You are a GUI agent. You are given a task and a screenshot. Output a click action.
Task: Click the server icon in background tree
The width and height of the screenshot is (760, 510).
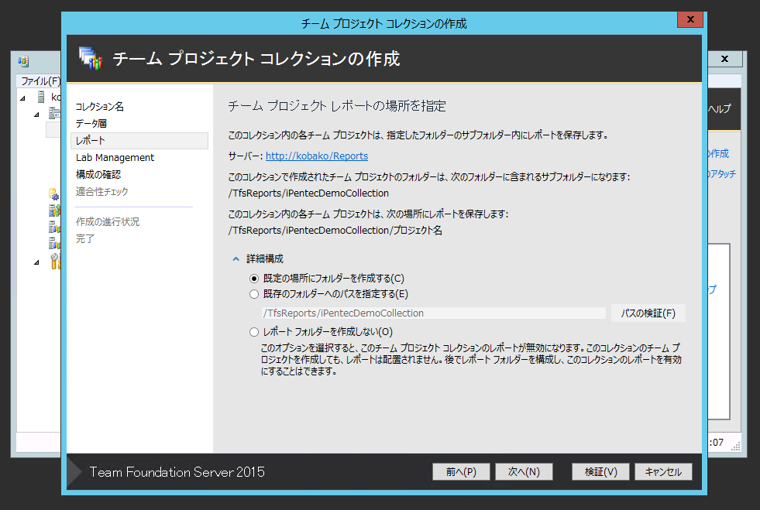click(x=42, y=97)
